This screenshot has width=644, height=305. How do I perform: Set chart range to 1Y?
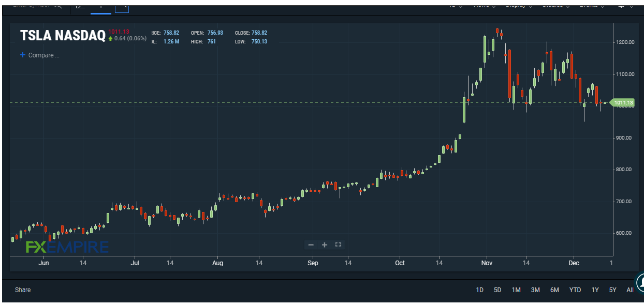pyautogui.click(x=595, y=290)
